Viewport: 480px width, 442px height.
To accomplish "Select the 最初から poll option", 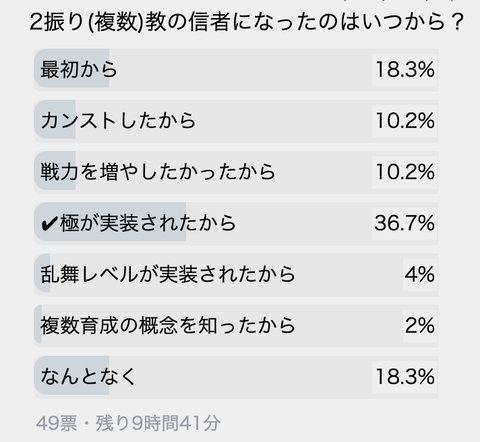I will [236, 70].
